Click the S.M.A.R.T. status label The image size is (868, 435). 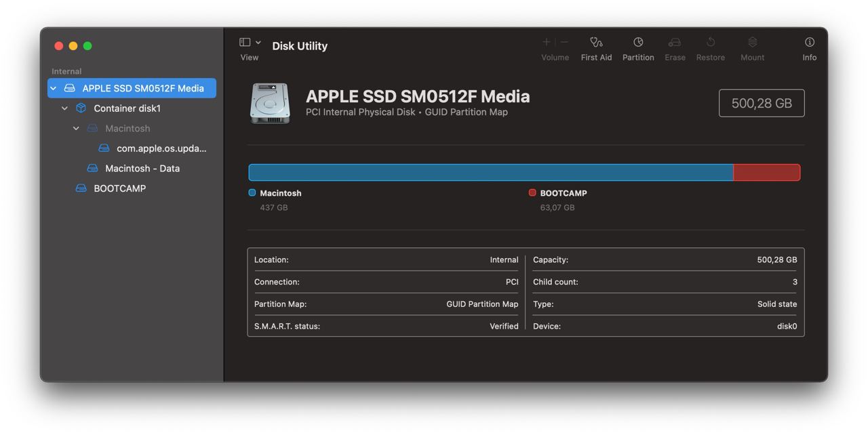287,326
